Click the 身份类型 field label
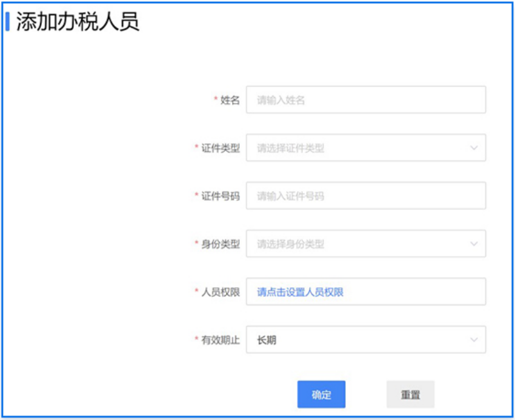515x420 pixels. 221,244
